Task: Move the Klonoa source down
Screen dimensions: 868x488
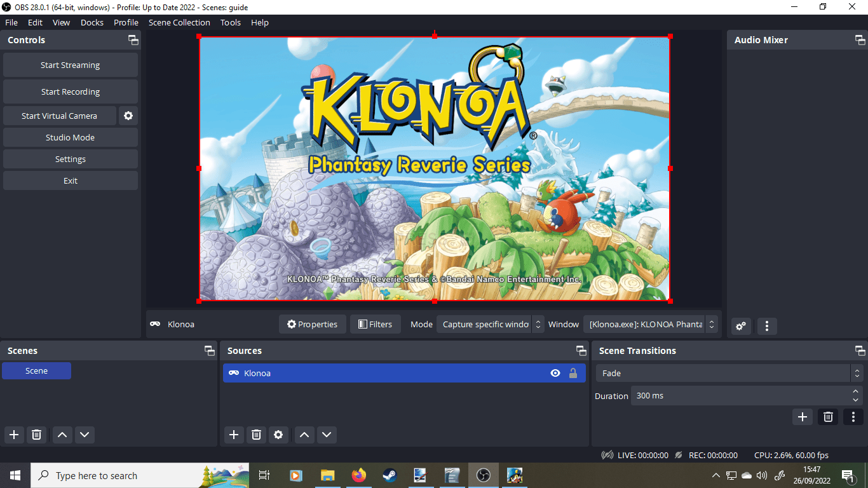Action: (x=327, y=435)
